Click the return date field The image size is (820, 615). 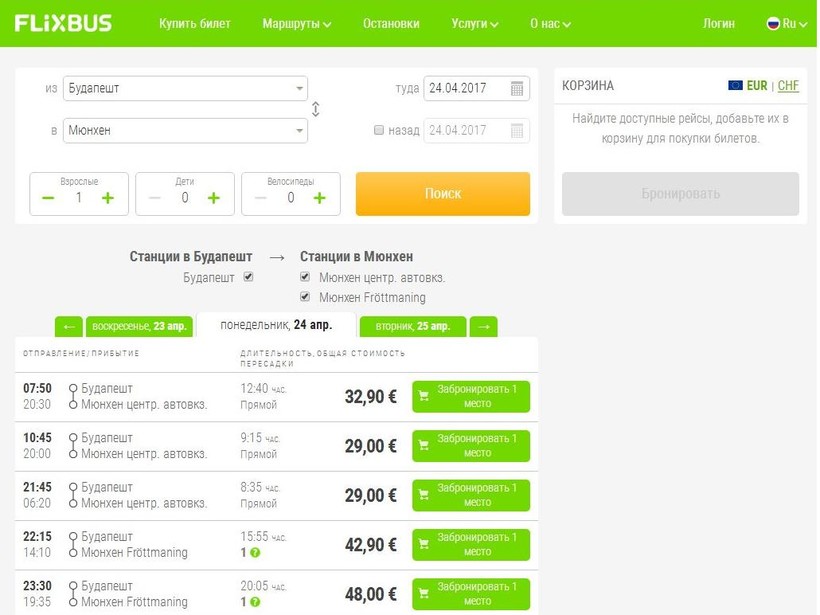click(x=476, y=130)
